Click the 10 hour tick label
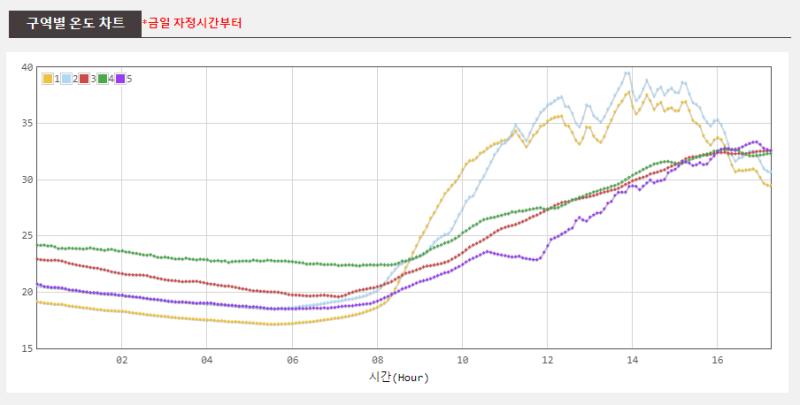This screenshot has width=800, height=405. pos(462,360)
